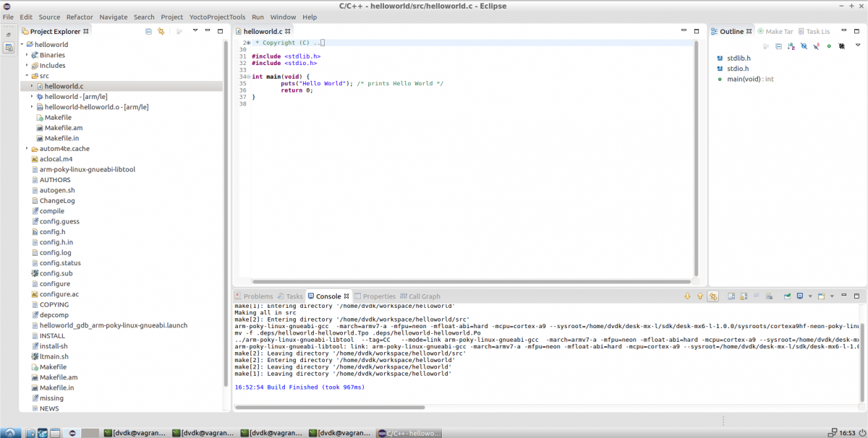Pin the Console view
The height and width of the screenshot is (438, 868).
(x=787, y=296)
